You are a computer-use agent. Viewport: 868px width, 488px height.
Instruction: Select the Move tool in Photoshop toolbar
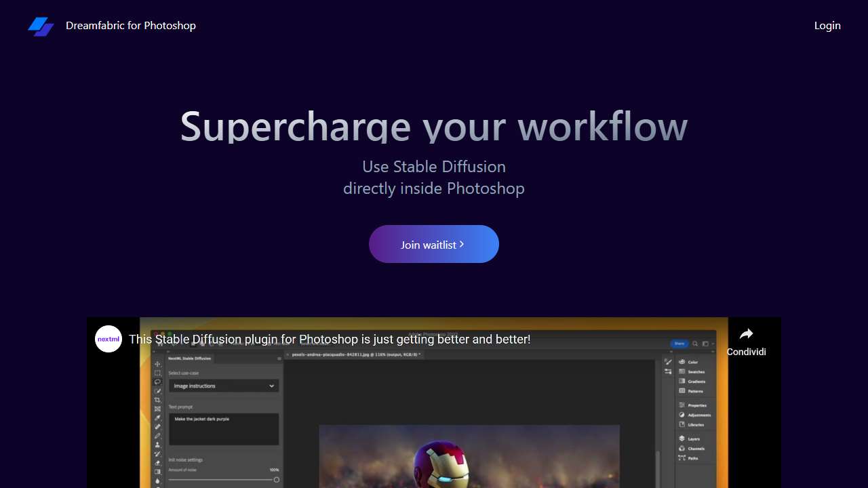tap(158, 364)
